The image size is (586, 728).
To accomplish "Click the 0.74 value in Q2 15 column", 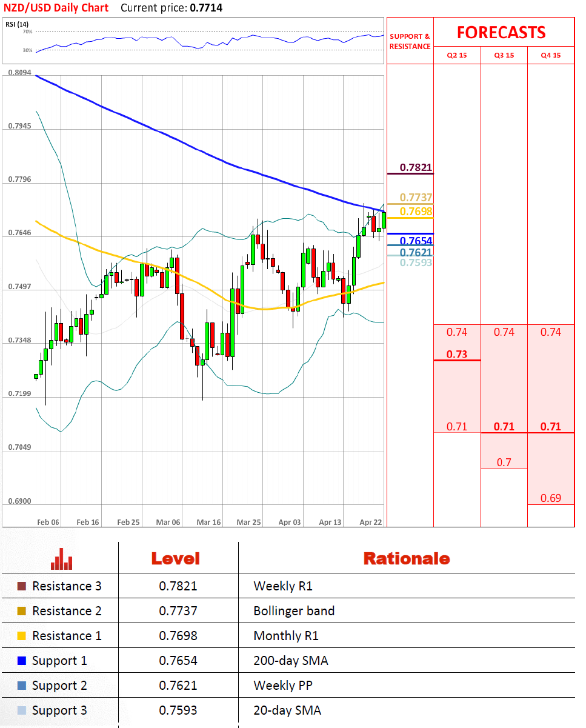I will tap(457, 332).
